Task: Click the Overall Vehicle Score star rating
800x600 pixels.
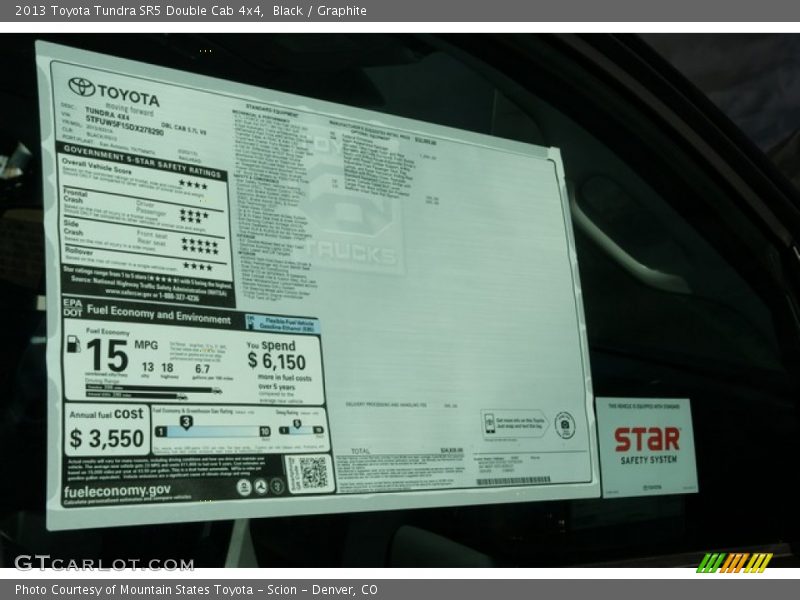Action: click(193, 185)
